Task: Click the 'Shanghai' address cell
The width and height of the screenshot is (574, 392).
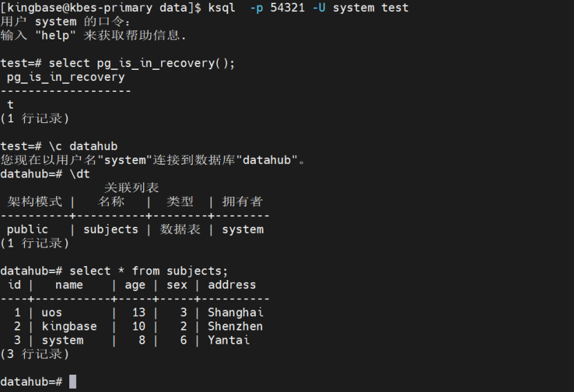Action: [x=235, y=312]
